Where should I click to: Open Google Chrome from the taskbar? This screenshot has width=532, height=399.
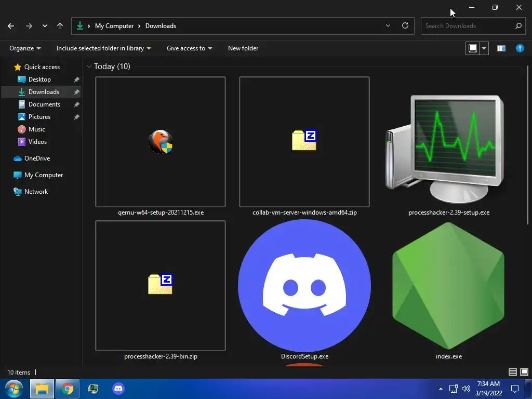tap(68, 389)
